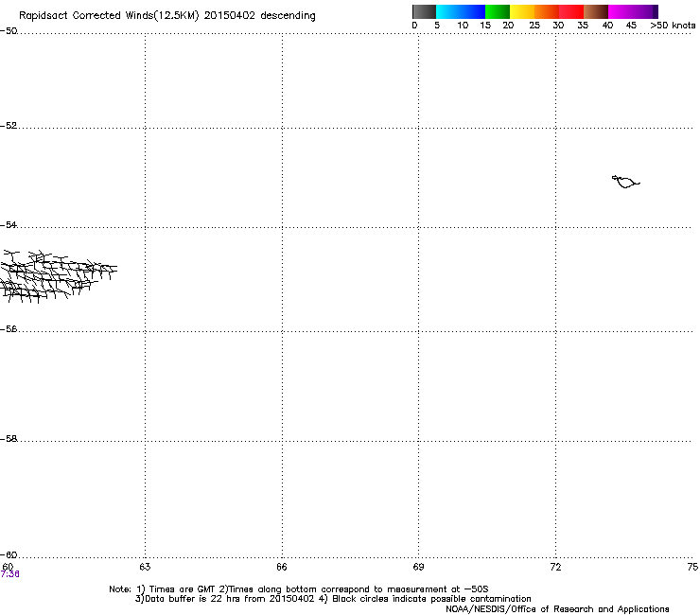Image resolution: width=700 pixels, height=615 pixels.
Task: Click the '-56' latitude axis label
Action: click(9, 328)
